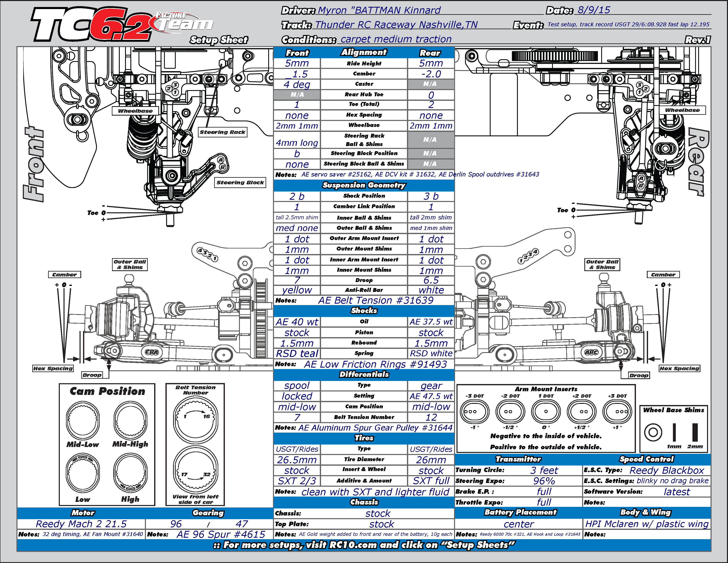Click the front Hex Spacing callout label
The width and height of the screenshot is (728, 563).
pyautogui.click(x=53, y=368)
